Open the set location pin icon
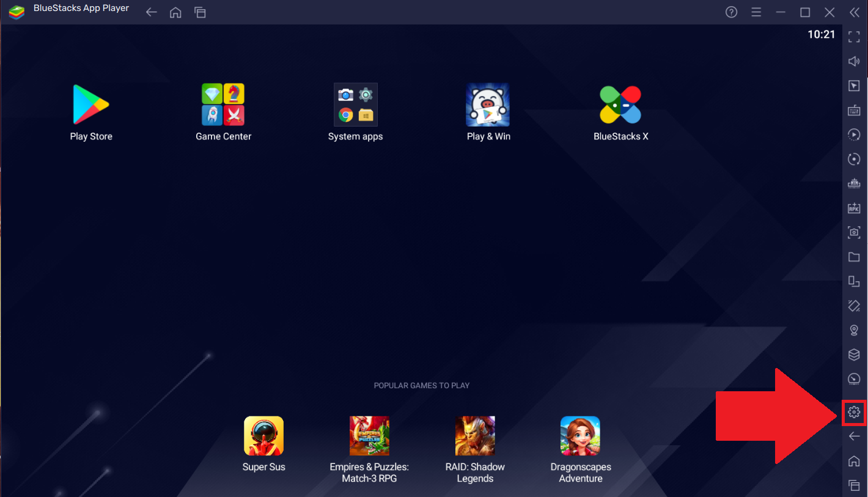The height and width of the screenshot is (497, 868). pos(854,330)
